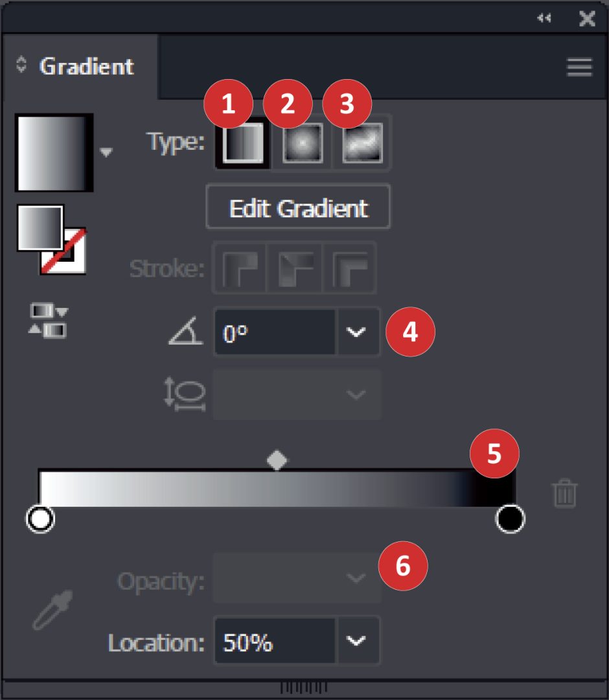Click the gradient midpoint diamond
This screenshot has width=609, height=700.
[x=277, y=459]
